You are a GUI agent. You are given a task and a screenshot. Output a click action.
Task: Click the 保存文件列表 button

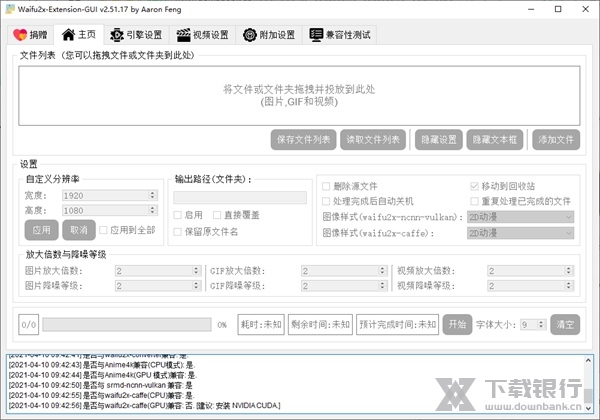point(303,140)
